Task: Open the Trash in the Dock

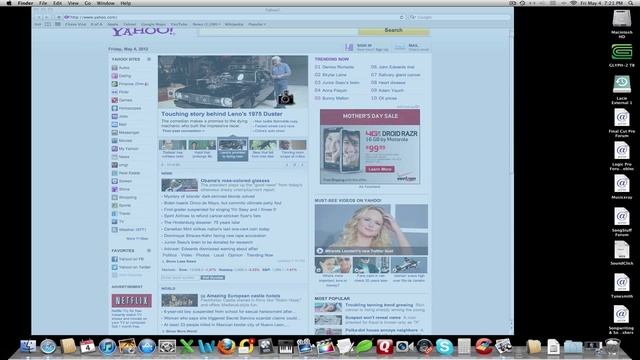Action: coord(612,347)
